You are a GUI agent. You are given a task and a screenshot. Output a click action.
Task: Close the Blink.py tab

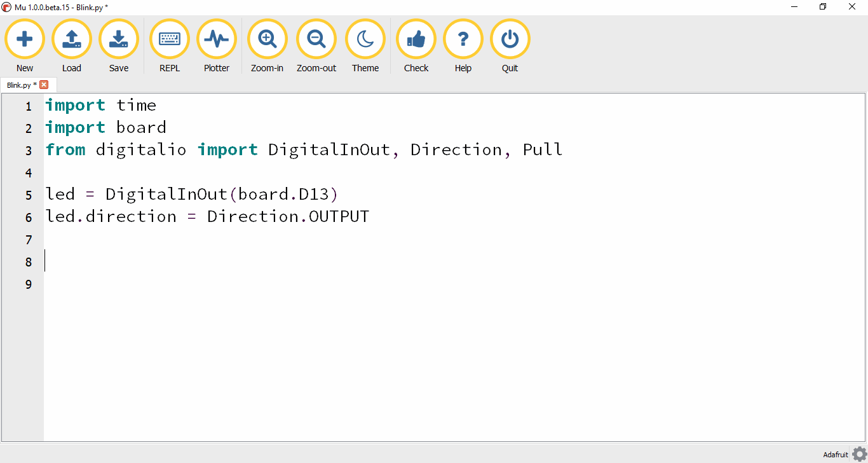pyautogui.click(x=44, y=84)
